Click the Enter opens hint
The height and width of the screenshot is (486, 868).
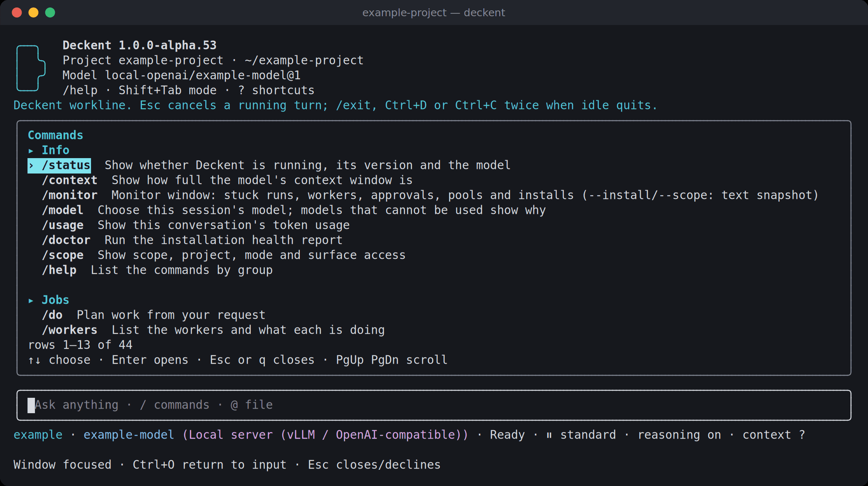click(x=150, y=360)
